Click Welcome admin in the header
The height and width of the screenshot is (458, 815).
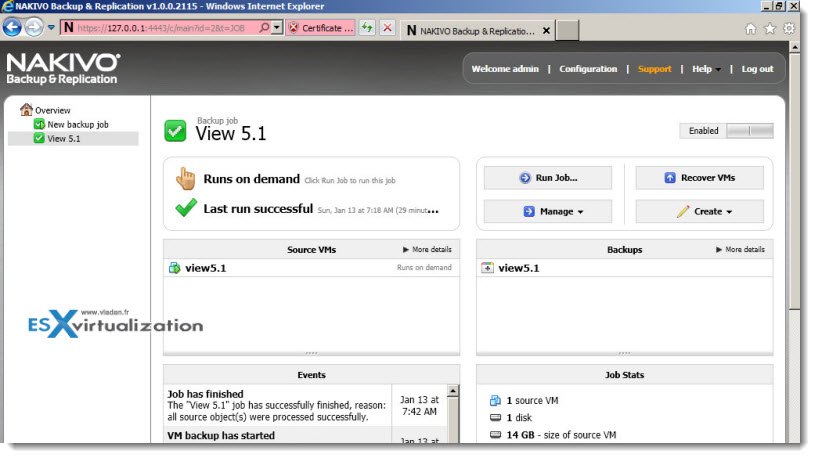coord(505,69)
